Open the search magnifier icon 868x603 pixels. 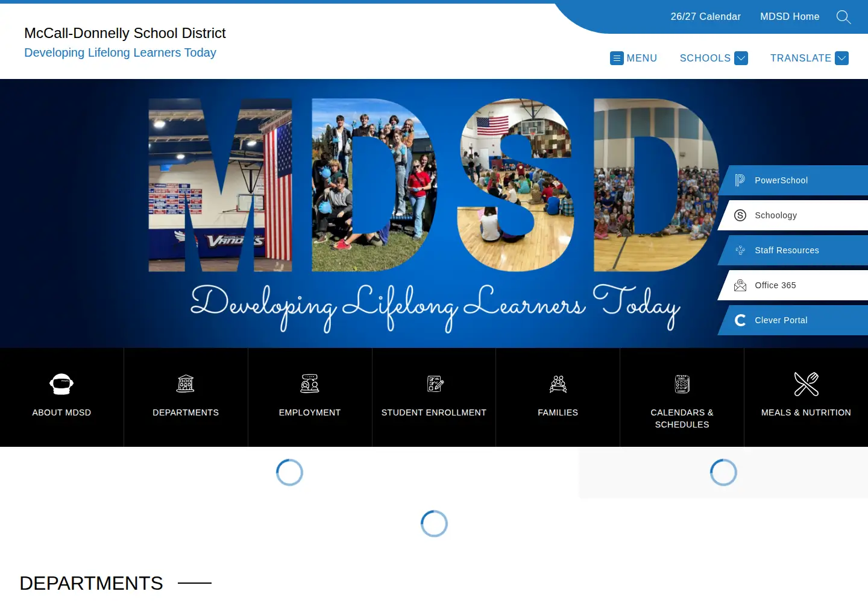click(843, 17)
